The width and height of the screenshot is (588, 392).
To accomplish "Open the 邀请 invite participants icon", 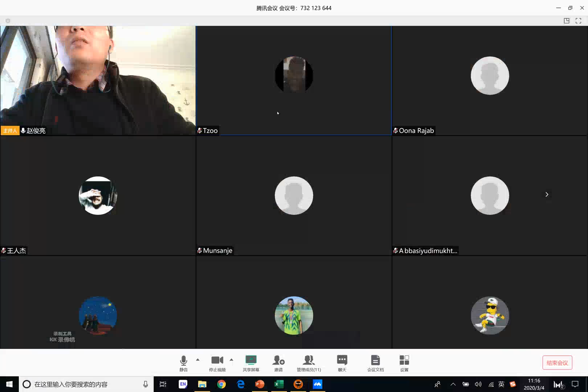I will tap(278, 363).
